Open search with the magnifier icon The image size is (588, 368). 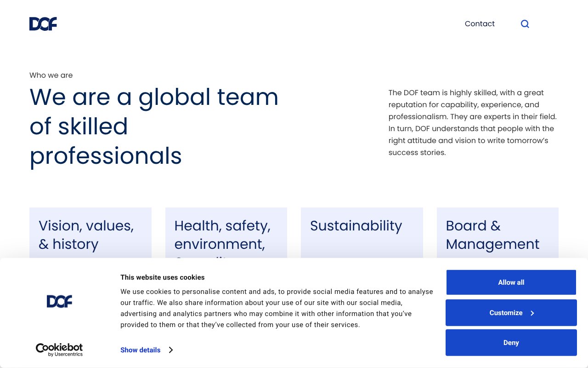tap(525, 24)
